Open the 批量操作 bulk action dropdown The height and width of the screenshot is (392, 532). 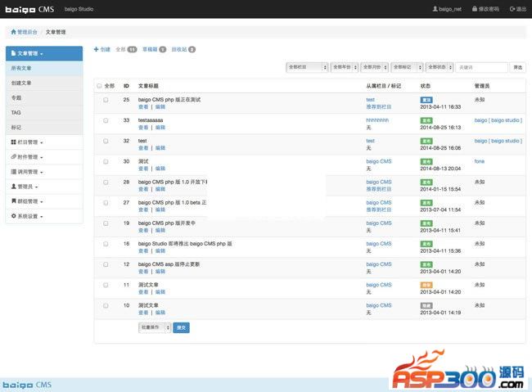[155, 327]
